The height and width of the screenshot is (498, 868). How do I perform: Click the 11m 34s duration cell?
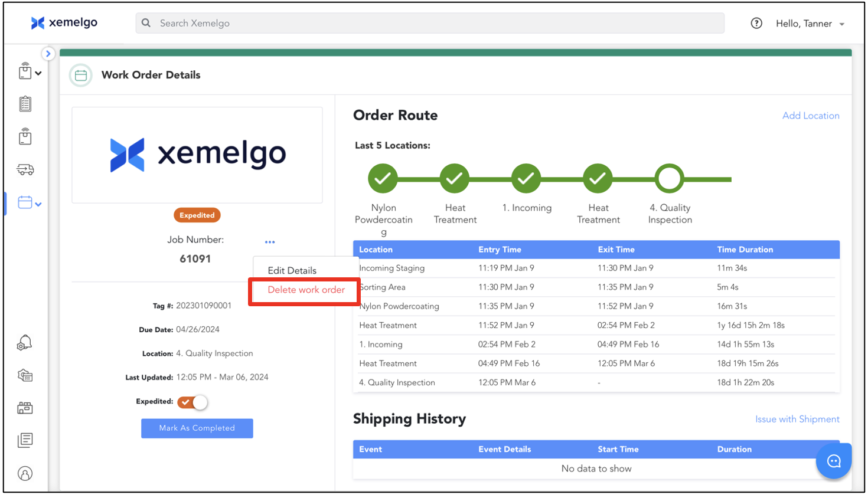click(x=732, y=268)
